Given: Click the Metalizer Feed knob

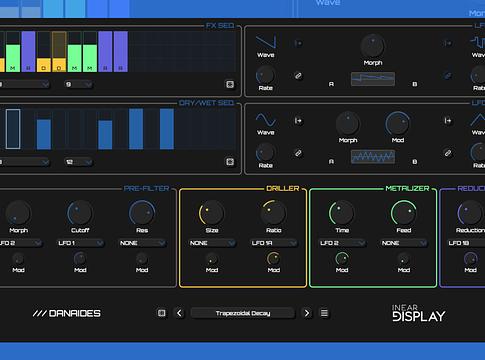Looking at the screenshot, I should click(404, 213).
